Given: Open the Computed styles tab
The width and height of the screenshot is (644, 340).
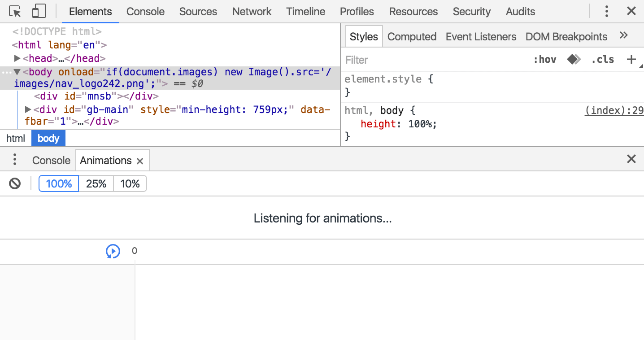Looking at the screenshot, I should click(412, 37).
